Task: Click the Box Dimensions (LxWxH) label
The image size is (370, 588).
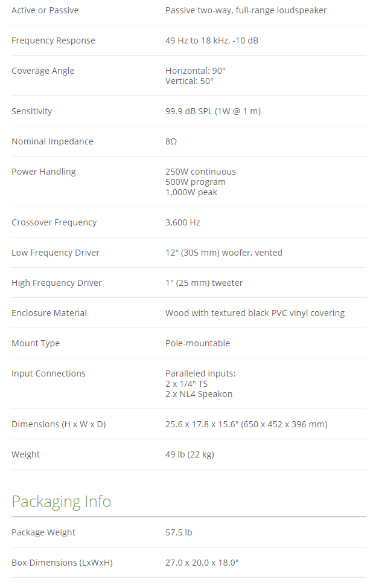Action: point(62,563)
